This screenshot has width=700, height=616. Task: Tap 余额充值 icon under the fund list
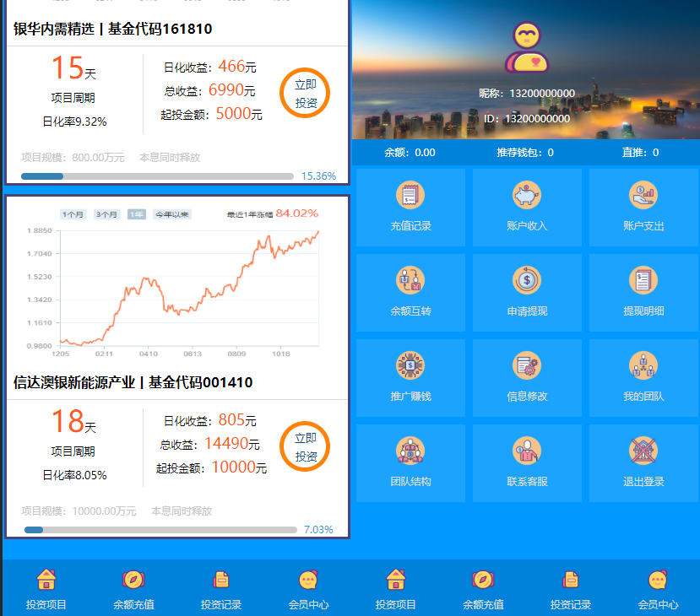point(133,580)
